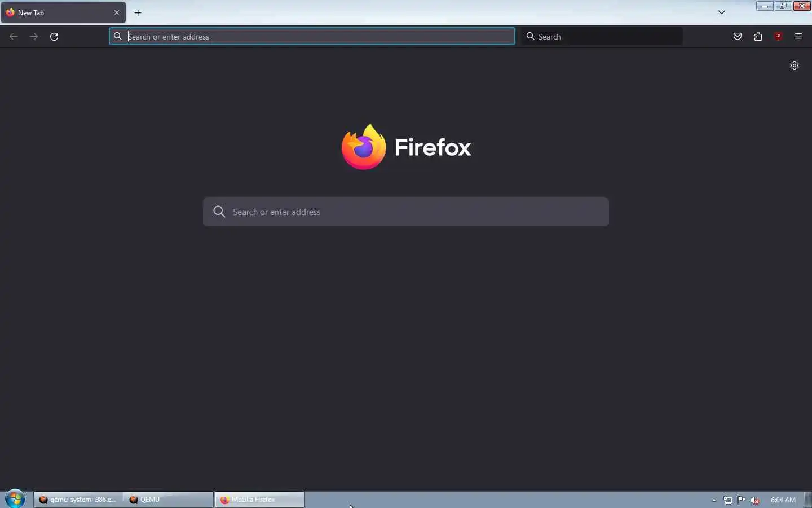The width and height of the screenshot is (812, 508).
Task: Open Save to Pocket button
Action: click(738, 37)
